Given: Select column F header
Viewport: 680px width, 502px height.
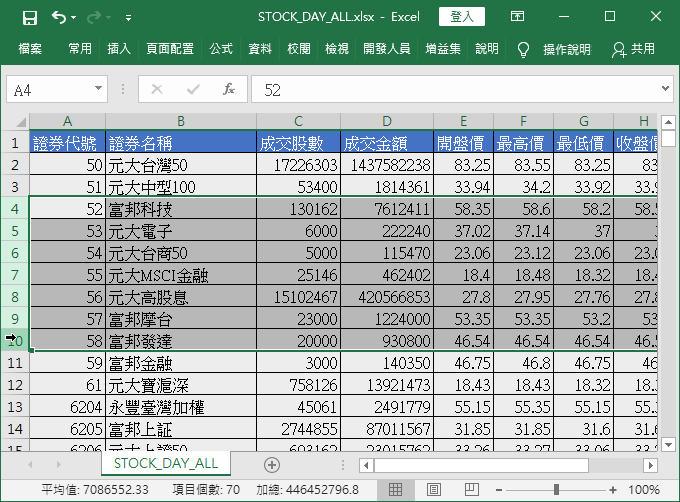Looking at the screenshot, I should [x=523, y=121].
